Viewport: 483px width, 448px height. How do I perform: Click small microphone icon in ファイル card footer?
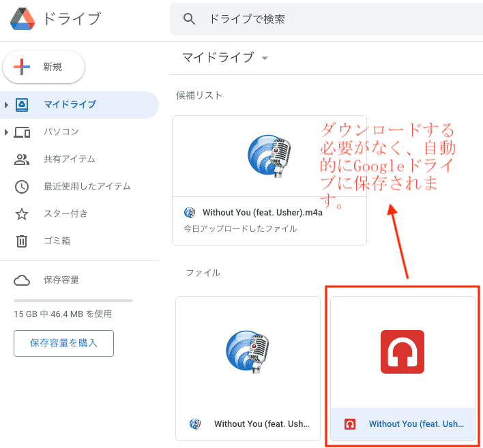pyautogui.click(x=195, y=424)
